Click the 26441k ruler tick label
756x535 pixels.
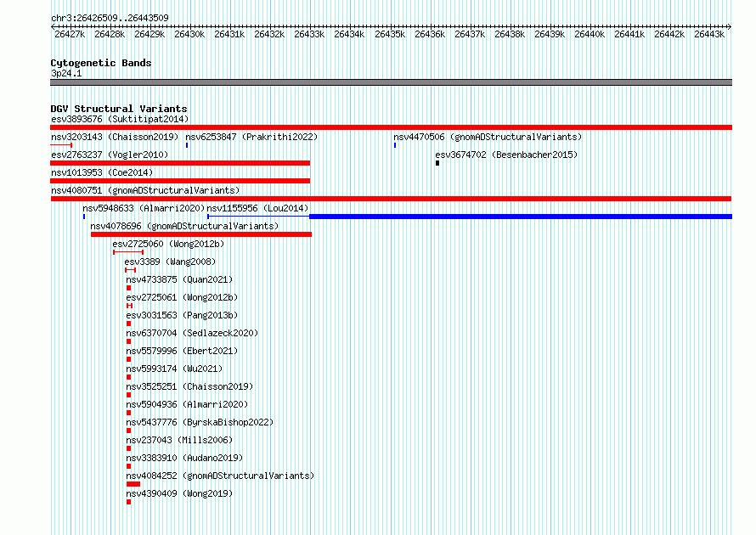click(629, 34)
